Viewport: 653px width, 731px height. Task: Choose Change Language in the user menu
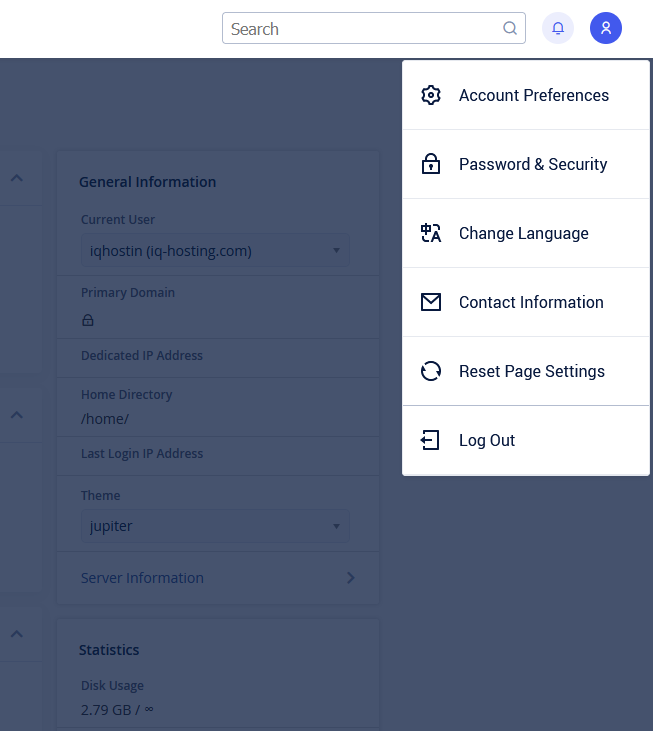point(523,233)
